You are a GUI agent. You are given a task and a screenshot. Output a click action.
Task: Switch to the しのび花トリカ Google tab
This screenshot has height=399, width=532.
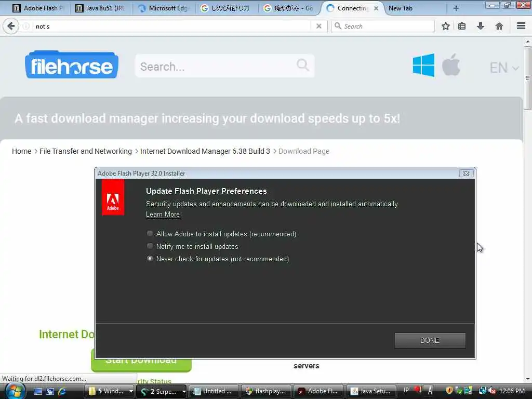[226, 8]
